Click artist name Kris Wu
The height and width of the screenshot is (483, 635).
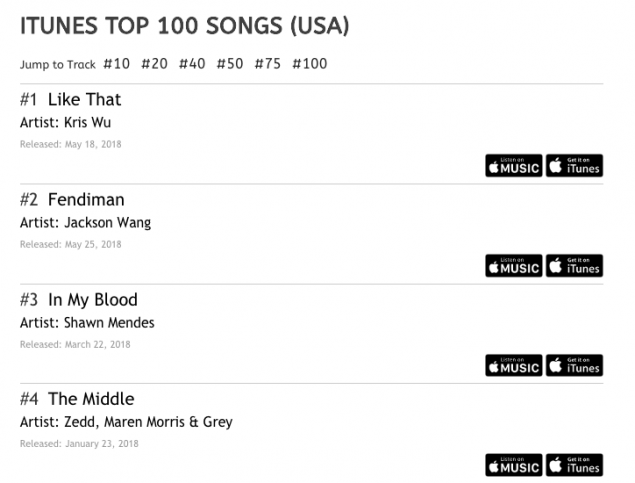click(x=89, y=122)
